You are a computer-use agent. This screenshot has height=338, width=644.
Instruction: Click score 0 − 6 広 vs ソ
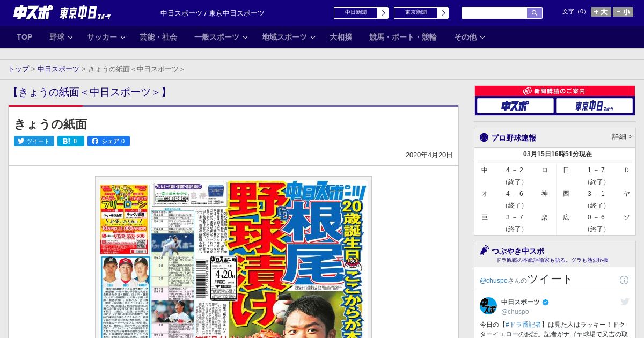596,217
